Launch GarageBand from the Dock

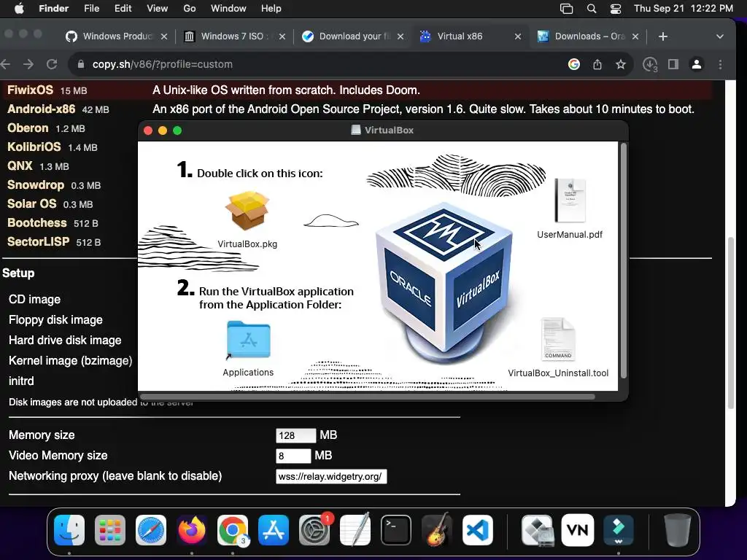click(x=437, y=530)
